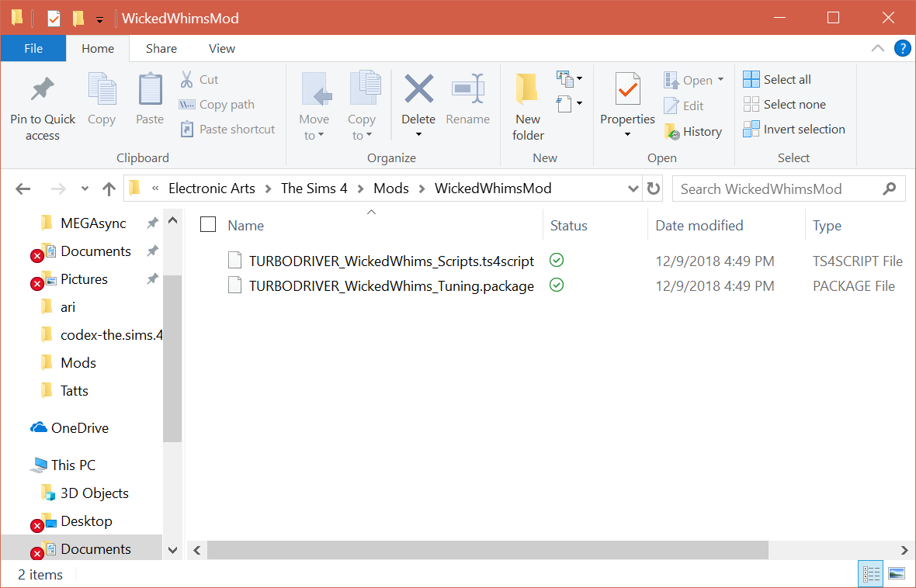Open the recent locations dropdown arrow
This screenshot has width=916, height=588.
click(x=85, y=189)
